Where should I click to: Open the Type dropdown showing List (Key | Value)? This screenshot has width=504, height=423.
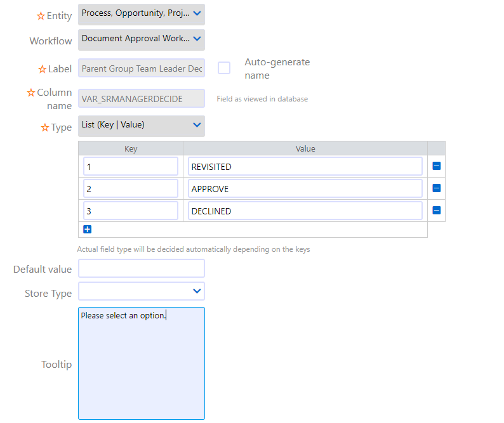click(142, 126)
